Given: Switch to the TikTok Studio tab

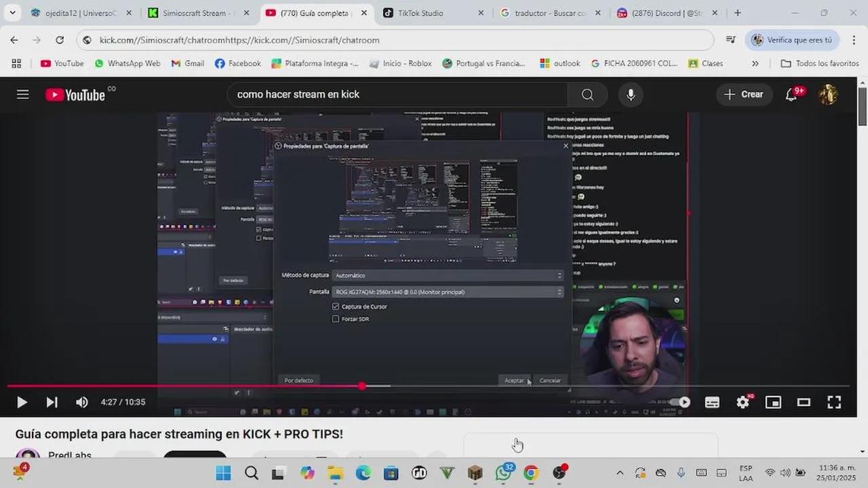Looking at the screenshot, I should point(434,13).
